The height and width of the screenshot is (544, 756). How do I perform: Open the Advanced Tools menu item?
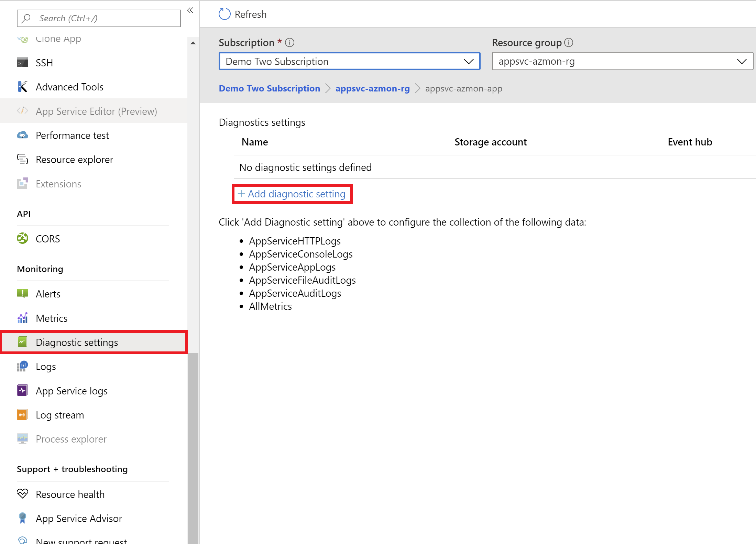69,87
